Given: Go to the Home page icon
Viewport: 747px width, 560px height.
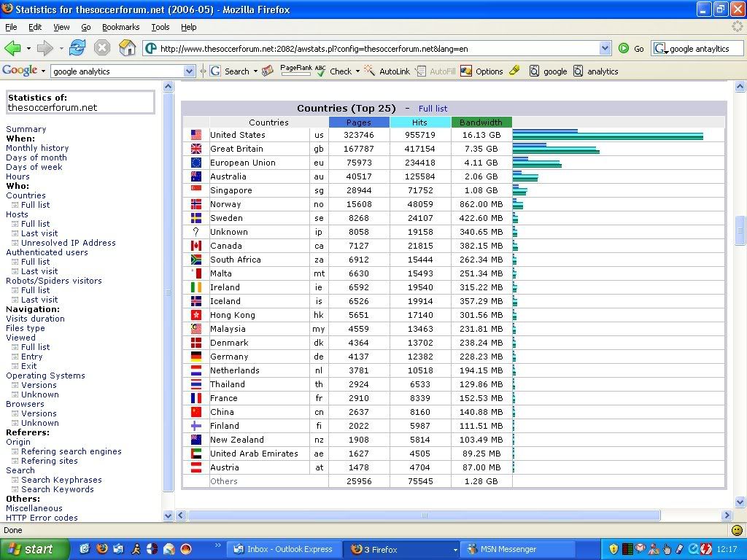Looking at the screenshot, I should (127, 48).
